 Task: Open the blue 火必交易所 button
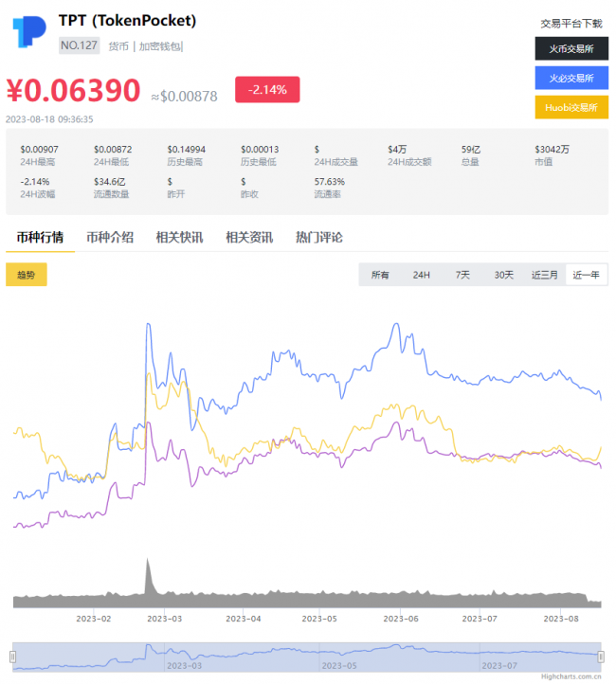[571, 78]
